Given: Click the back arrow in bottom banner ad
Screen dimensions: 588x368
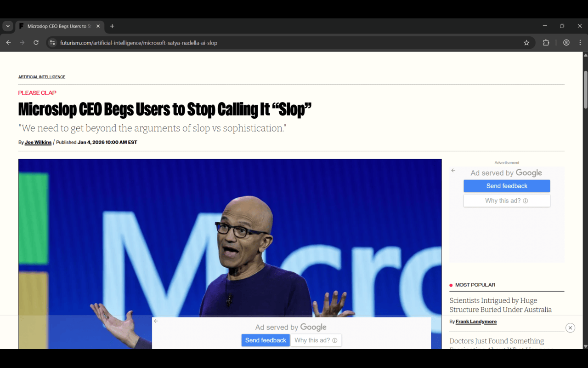Looking at the screenshot, I should [x=156, y=321].
